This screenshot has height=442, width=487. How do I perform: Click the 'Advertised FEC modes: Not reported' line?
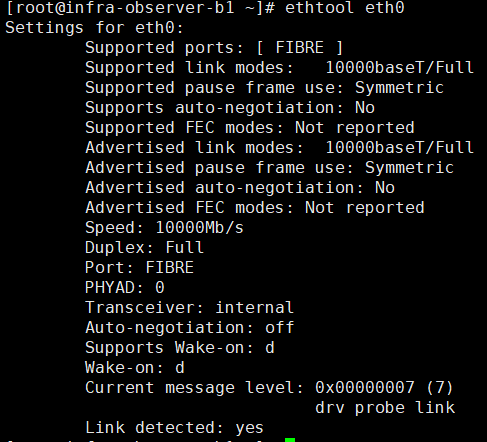click(255, 208)
